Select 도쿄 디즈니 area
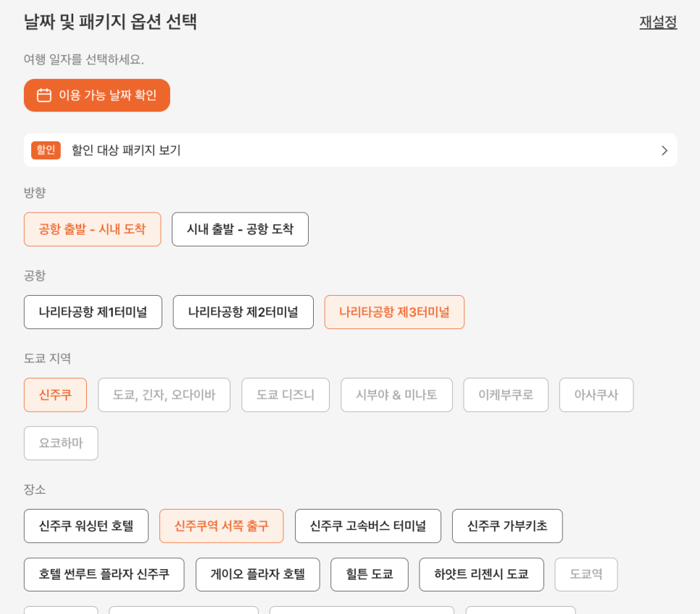 [x=286, y=395]
